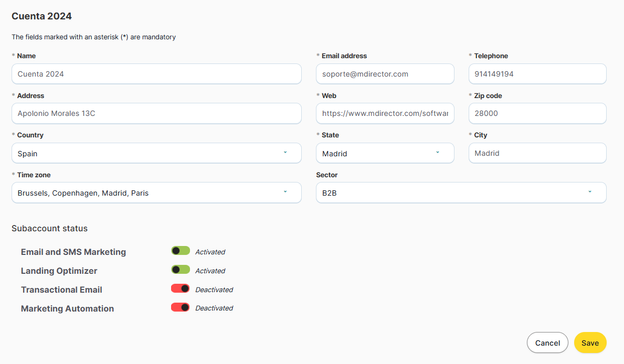Click the Web URL field

(385, 113)
